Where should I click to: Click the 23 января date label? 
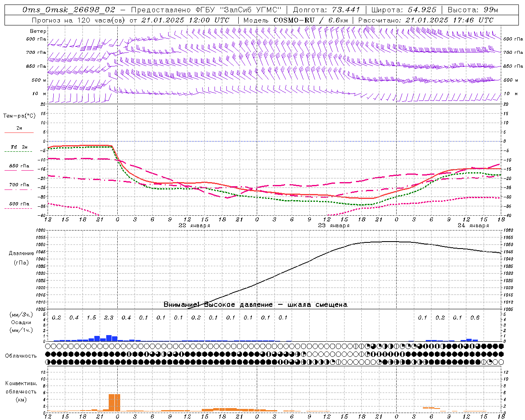(x=334, y=226)
